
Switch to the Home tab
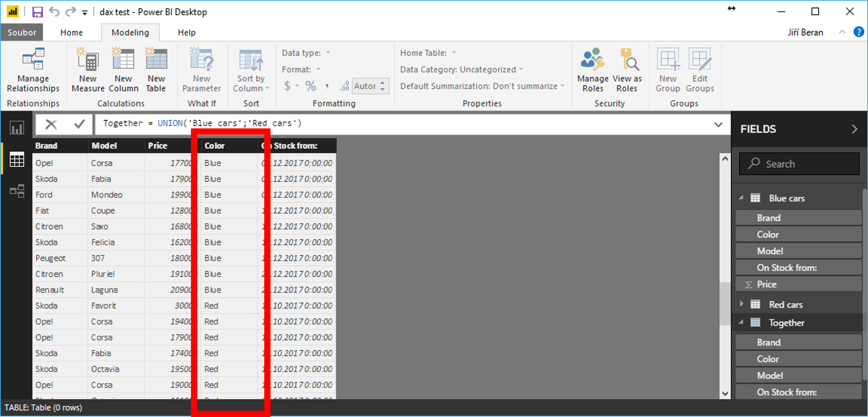coord(71,32)
